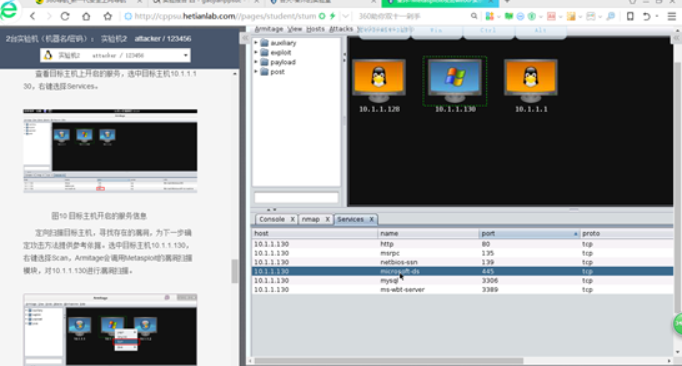Click the payload folder icon
682x366 pixels.
264,62
